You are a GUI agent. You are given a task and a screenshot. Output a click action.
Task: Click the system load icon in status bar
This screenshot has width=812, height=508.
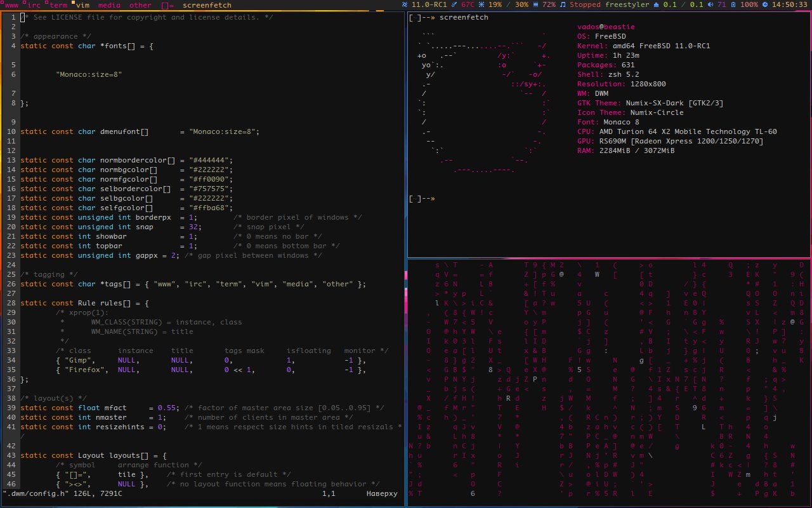tap(657, 4)
